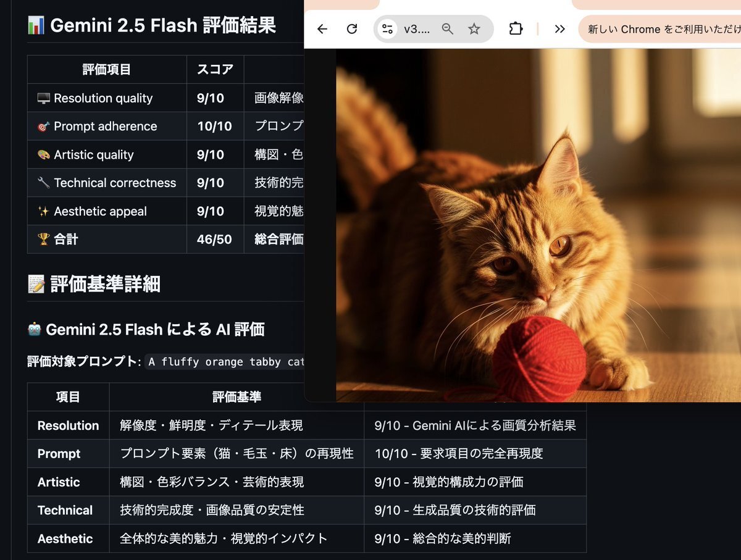Open site information icon in address bar

[388, 29]
